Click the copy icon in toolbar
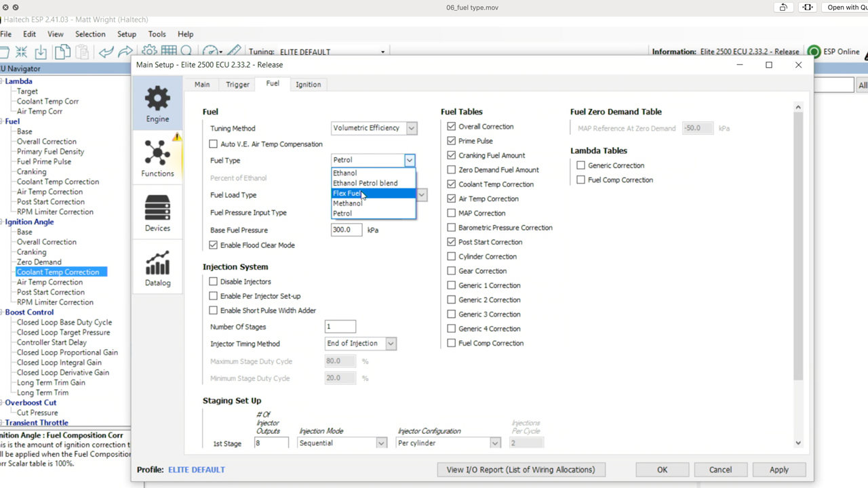The width and height of the screenshot is (868, 488). tap(62, 52)
